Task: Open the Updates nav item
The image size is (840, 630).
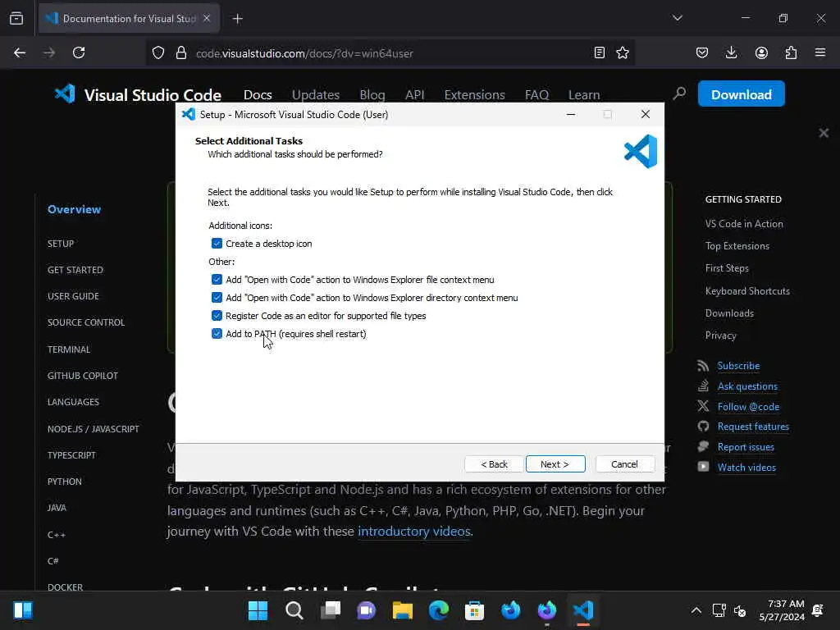Action: [316, 95]
